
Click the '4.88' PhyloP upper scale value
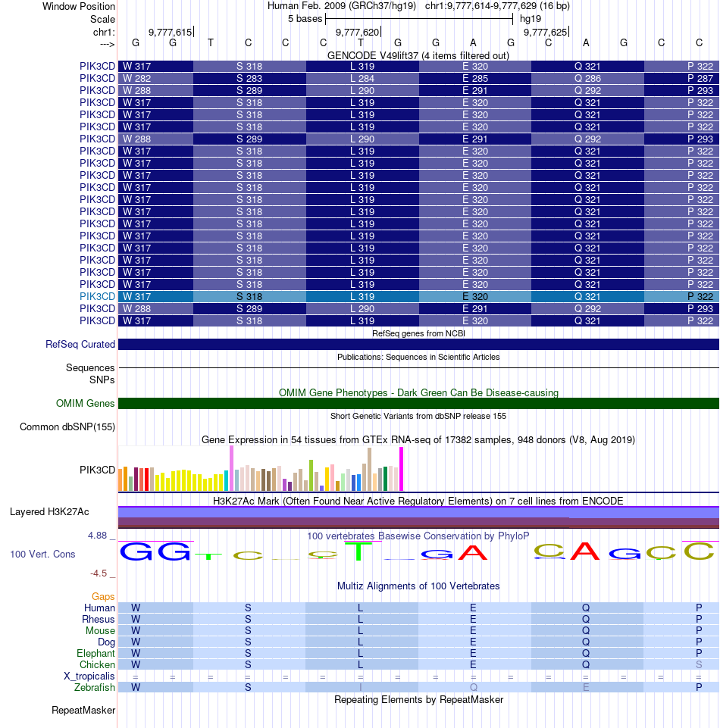[98, 536]
